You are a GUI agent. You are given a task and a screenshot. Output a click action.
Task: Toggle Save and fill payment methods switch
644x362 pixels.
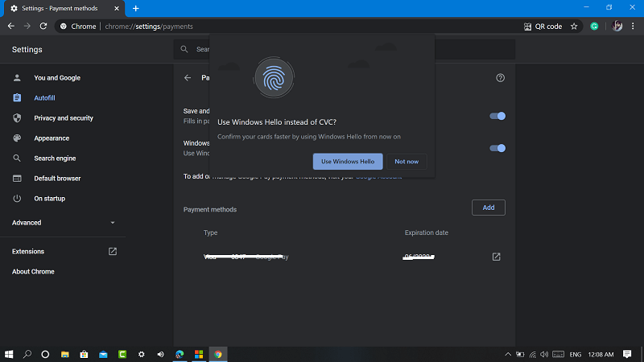[497, 116]
